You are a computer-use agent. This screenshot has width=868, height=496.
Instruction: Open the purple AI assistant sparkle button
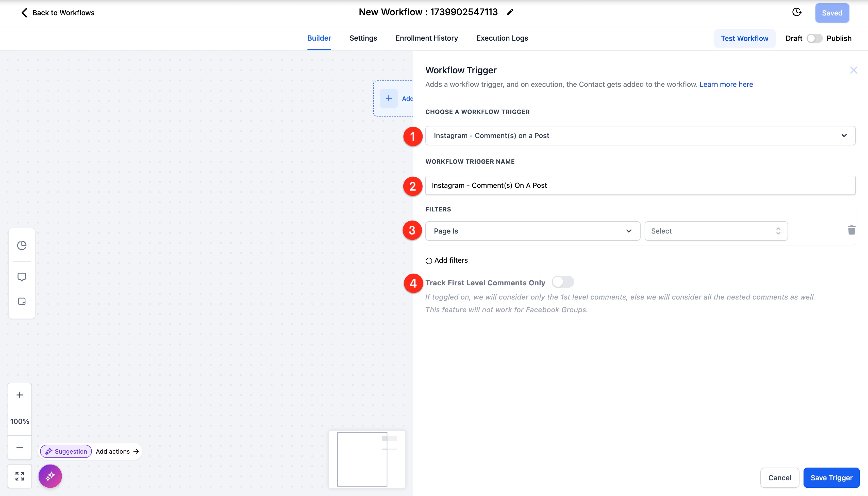tap(51, 476)
